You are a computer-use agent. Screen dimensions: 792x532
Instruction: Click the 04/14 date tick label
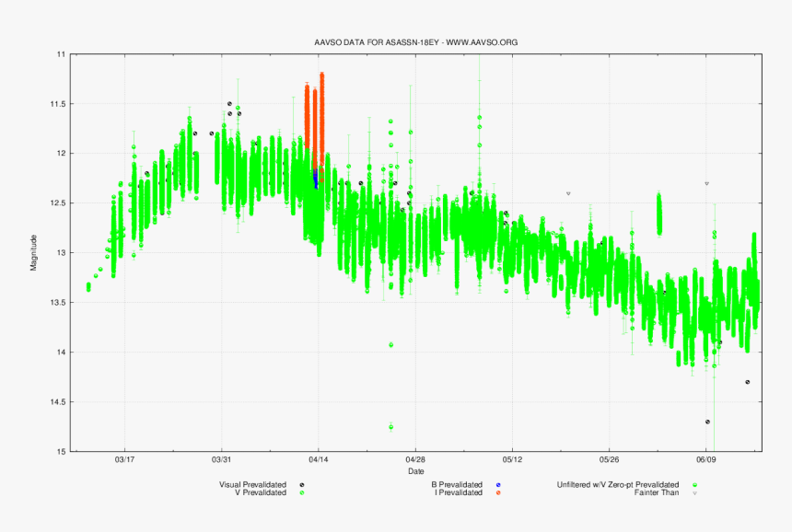click(319, 459)
